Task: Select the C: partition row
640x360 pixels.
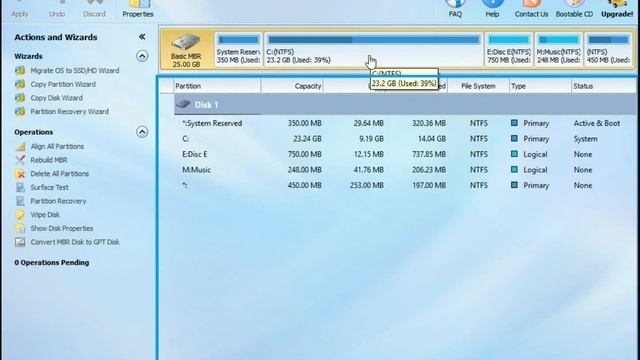Action: point(405,139)
